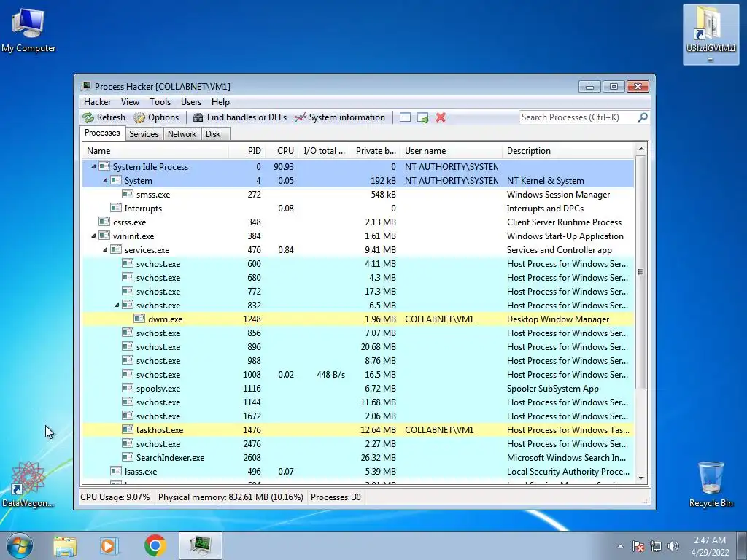This screenshot has width=747, height=560.
Task: Collapse the System Idle Process tree
Action: (x=93, y=167)
